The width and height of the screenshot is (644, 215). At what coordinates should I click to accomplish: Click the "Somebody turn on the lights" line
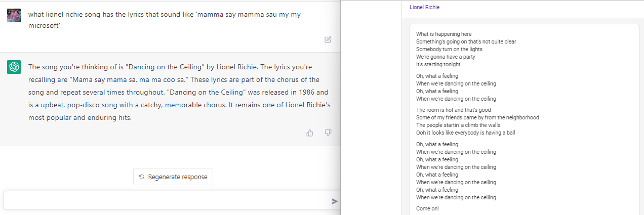pyautogui.click(x=449, y=50)
